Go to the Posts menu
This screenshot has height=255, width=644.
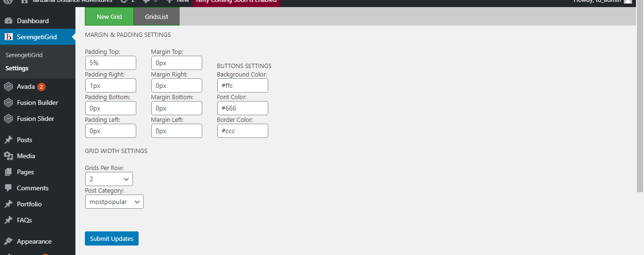pyautogui.click(x=38, y=140)
